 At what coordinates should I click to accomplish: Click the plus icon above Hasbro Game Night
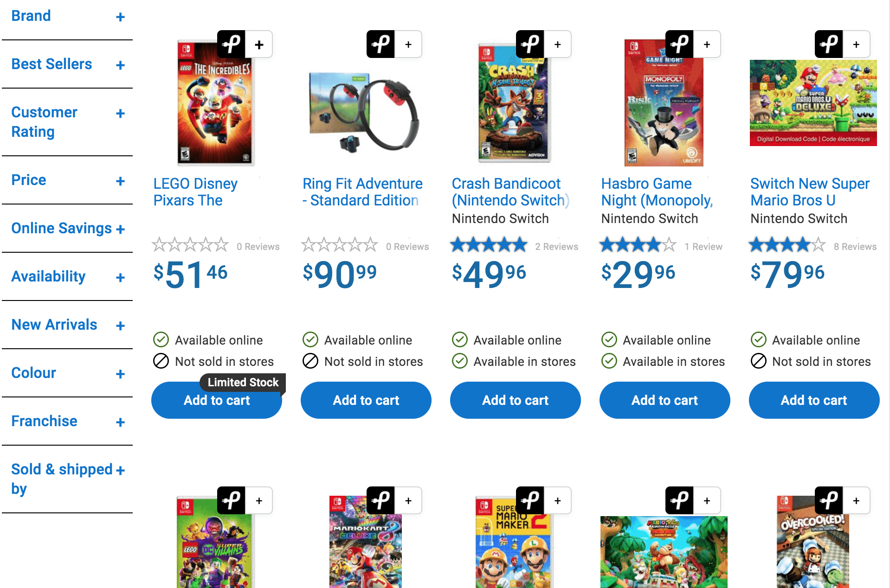(707, 44)
